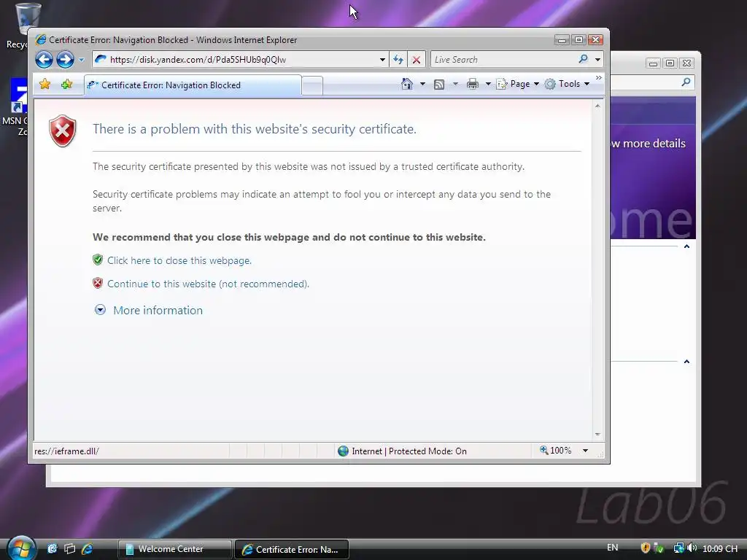Expand the Print options dropdown arrow
The width and height of the screenshot is (747, 560).
pos(488,84)
